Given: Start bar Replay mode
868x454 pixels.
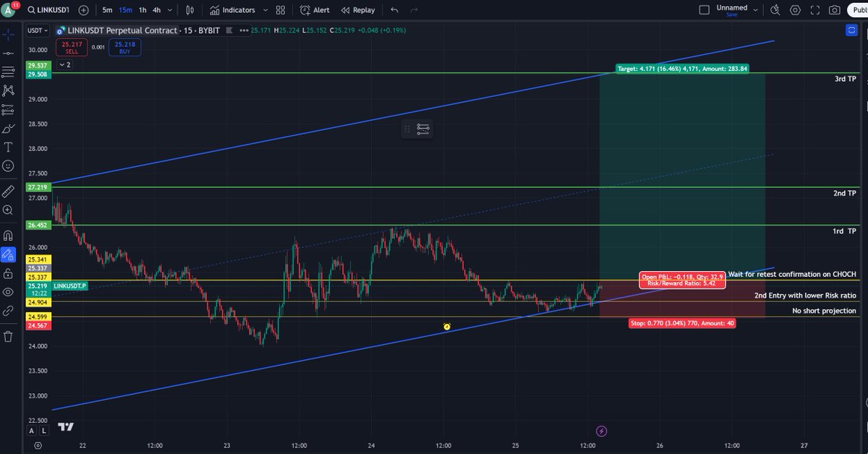Looking at the screenshot, I should 358,10.
